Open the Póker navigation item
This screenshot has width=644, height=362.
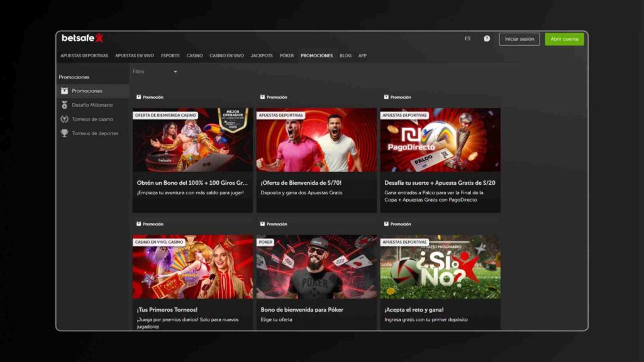click(287, 56)
